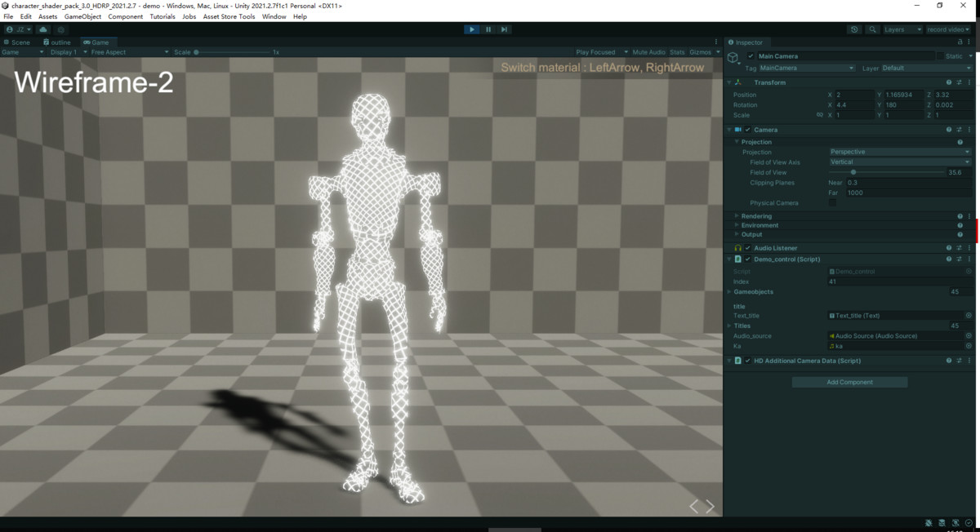980x532 pixels.
Task: Select the cloud services icon in toolbar
Action: [x=43, y=29]
